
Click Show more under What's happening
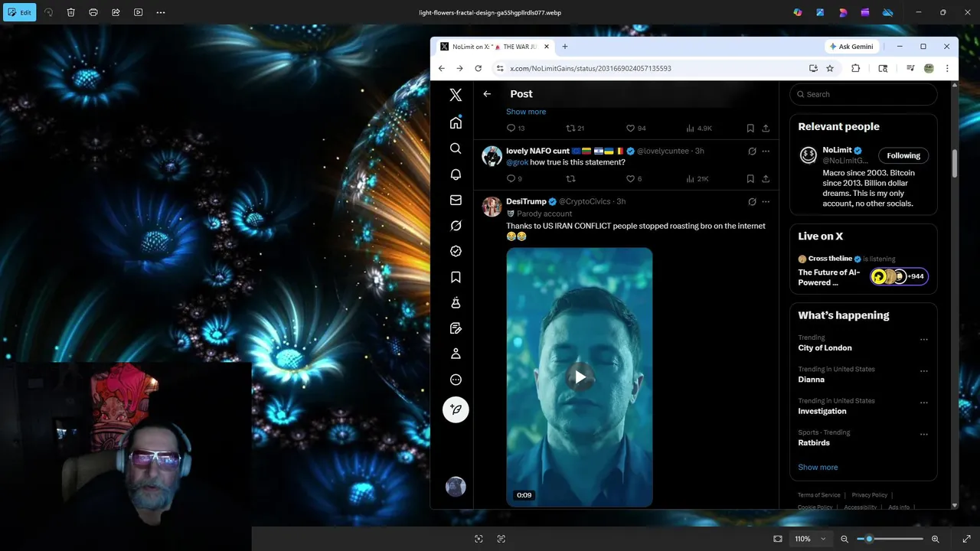(818, 467)
